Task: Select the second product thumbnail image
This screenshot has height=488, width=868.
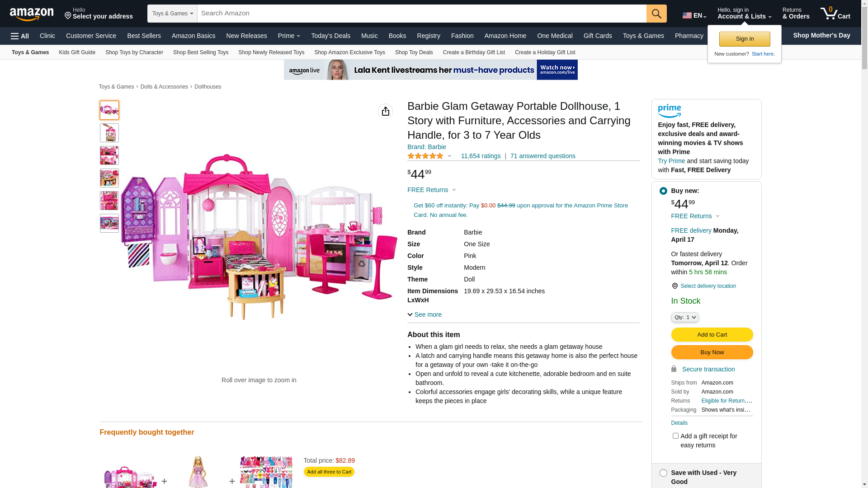Action: (109, 133)
